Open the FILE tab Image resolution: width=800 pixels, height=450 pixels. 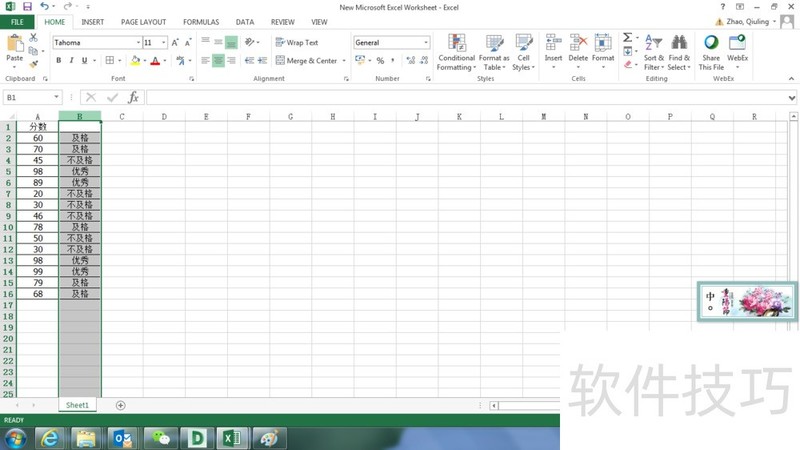coord(17,22)
